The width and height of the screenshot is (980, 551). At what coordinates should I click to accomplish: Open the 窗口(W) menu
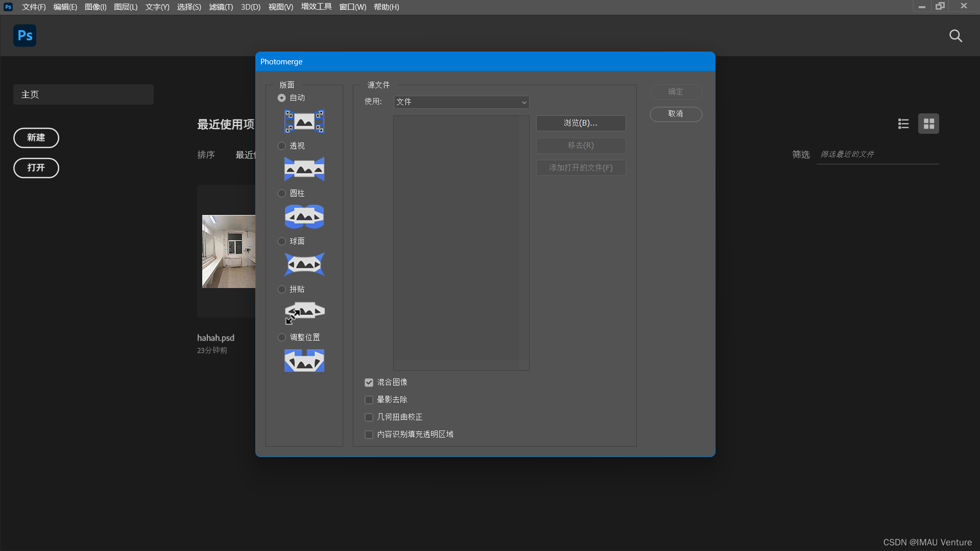pyautogui.click(x=353, y=7)
